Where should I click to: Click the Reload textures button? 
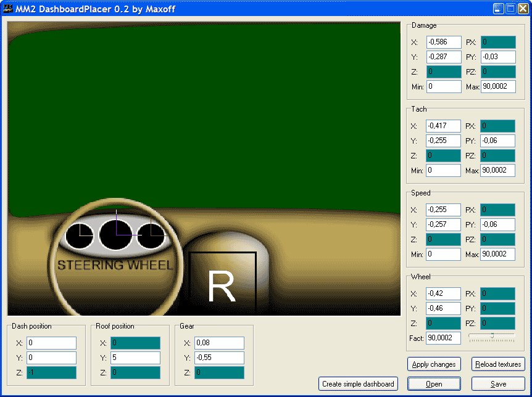click(x=498, y=364)
